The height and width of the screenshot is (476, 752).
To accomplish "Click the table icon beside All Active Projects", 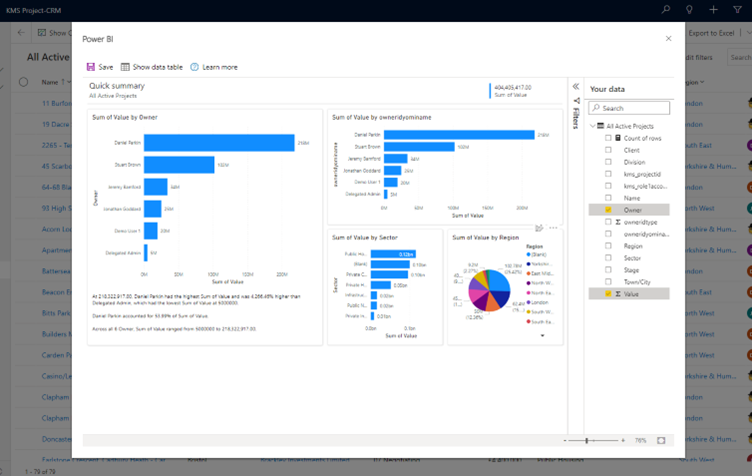I will 600,126.
